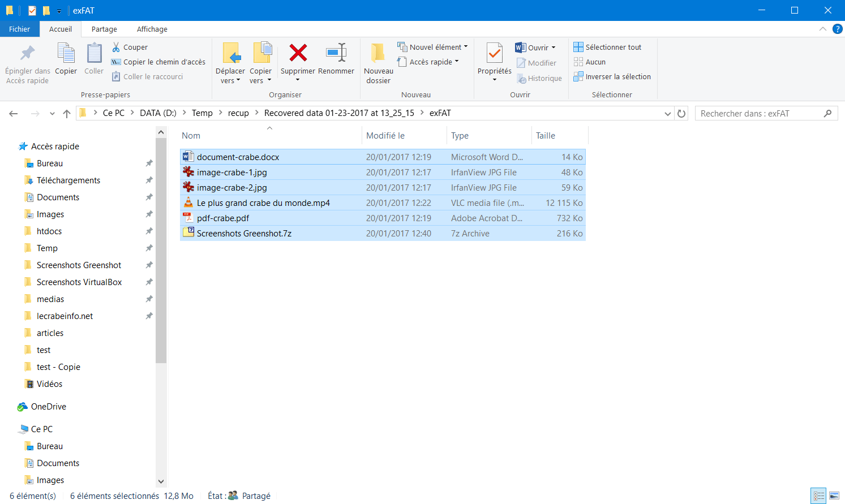Screen dimensions: 845x504
Task: Switch to the large icons view layout
Action: click(834, 496)
